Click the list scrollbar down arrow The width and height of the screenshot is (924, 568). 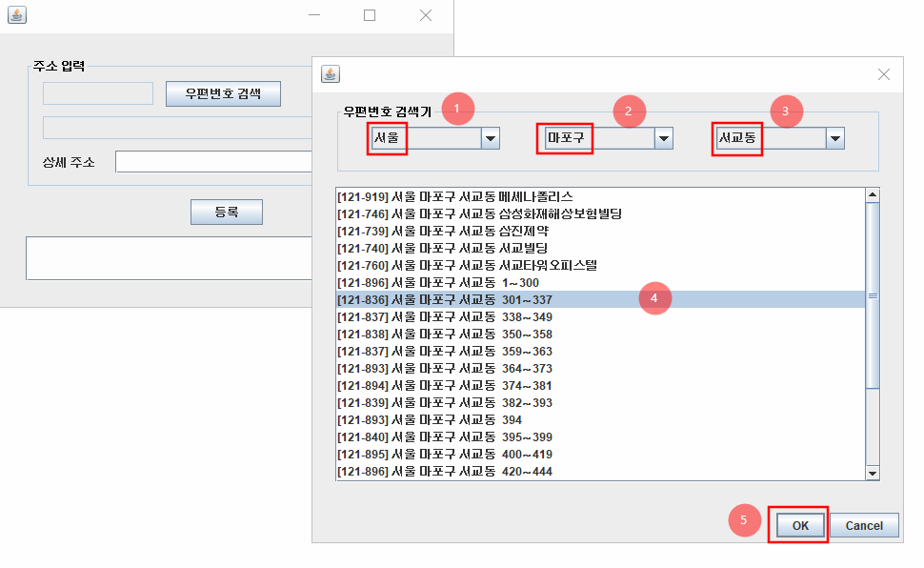tap(873, 473)
